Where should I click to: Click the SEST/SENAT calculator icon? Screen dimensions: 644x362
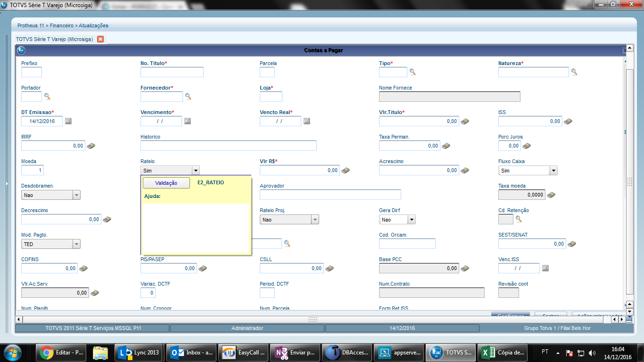pyautogui.click(x=572, y=244)
